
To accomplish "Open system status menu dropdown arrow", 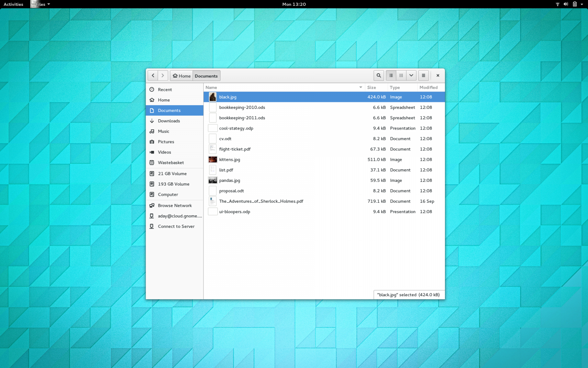I will click(x=582, y=4).
